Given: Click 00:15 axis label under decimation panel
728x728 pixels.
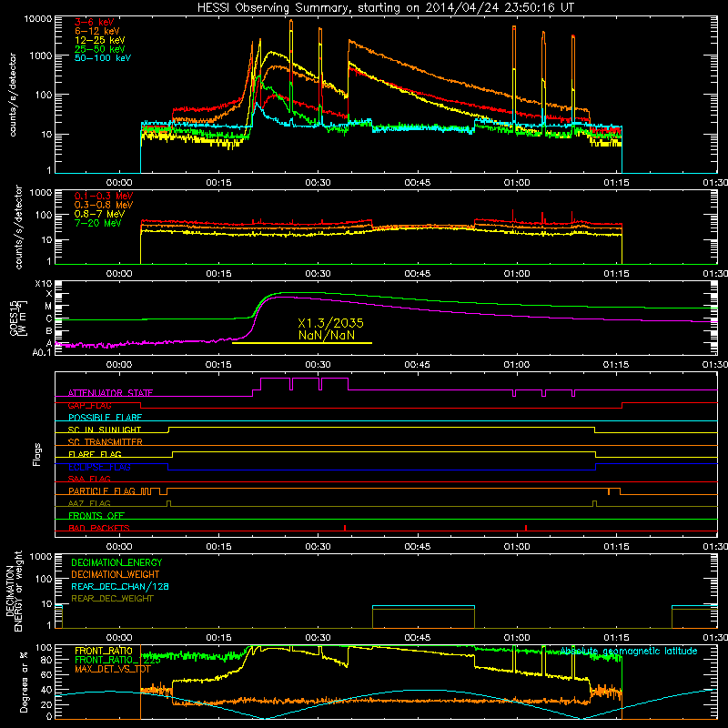Looking at the screenshot, I should 218,638.
